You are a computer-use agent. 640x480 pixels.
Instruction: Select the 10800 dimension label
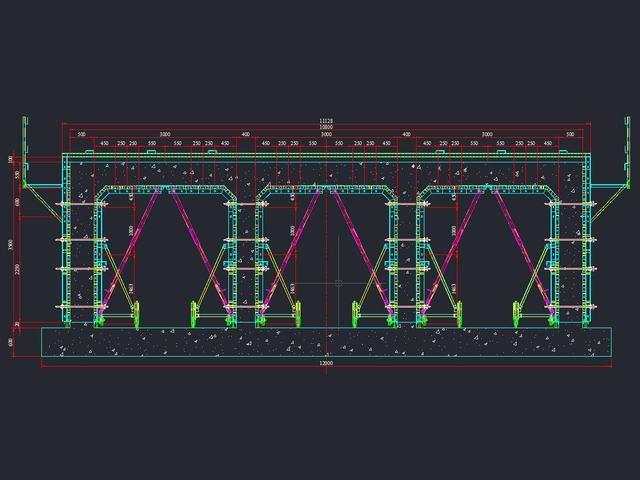coord(326,127)
